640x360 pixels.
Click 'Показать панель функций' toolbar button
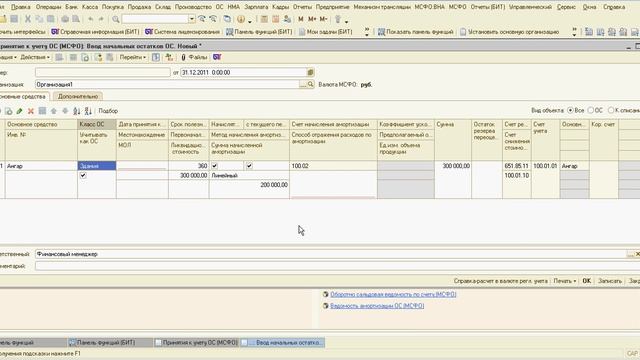[x=416, y=32]
